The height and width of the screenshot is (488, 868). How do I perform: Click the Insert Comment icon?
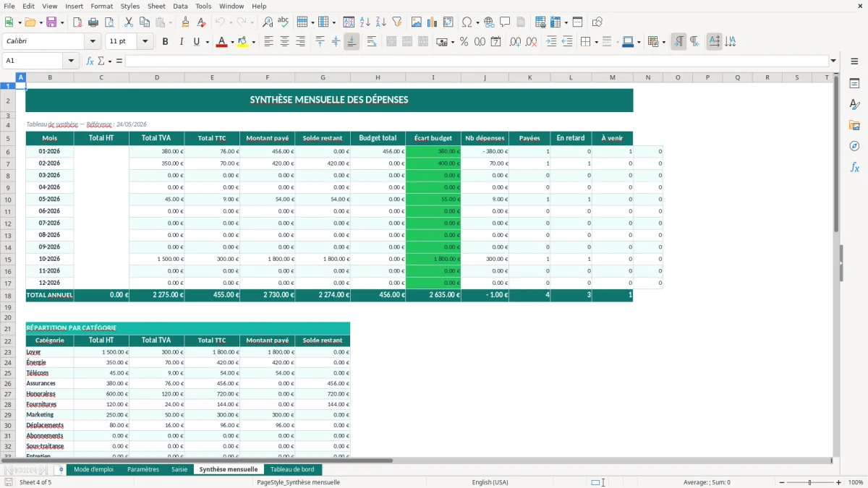pyautogui.click(x=505, y=22)
